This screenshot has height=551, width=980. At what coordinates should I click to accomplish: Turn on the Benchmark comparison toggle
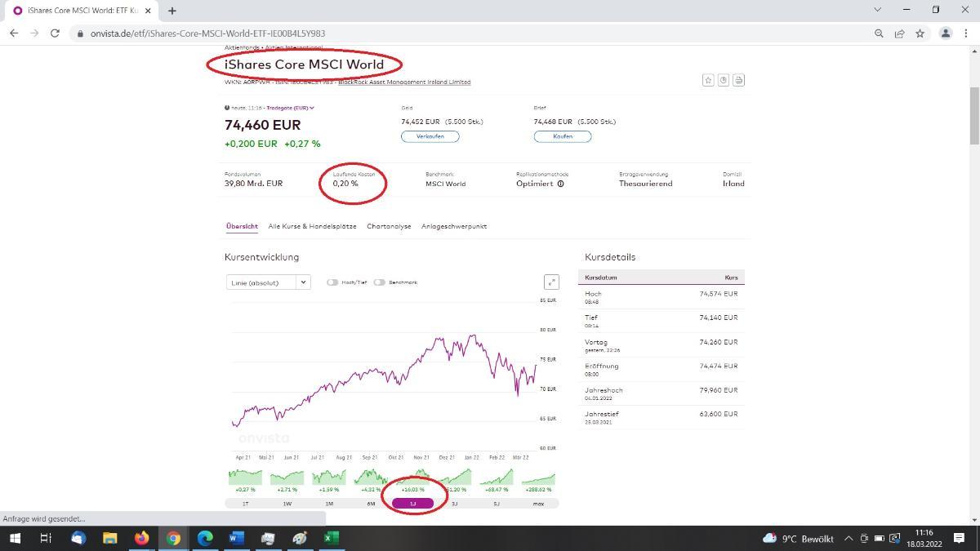[x=379, y=282]
